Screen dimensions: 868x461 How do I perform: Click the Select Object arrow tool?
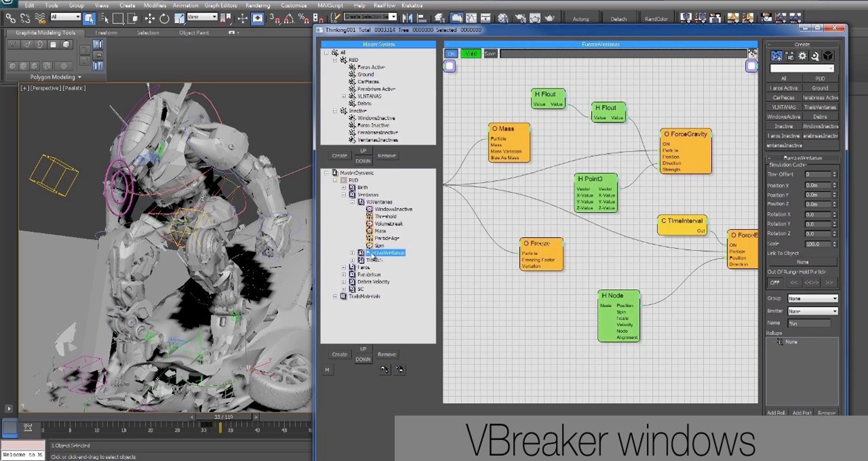click(x=89, y=18)
